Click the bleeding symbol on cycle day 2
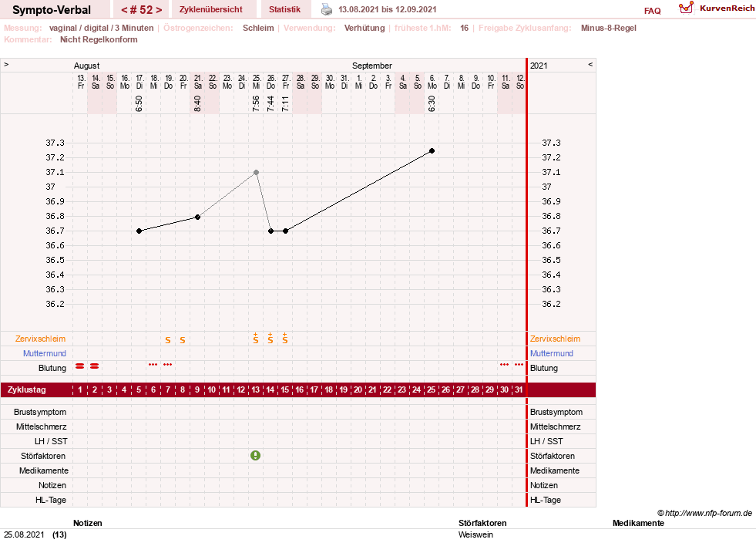The image size is (756, 553). [x=95, y=366]
